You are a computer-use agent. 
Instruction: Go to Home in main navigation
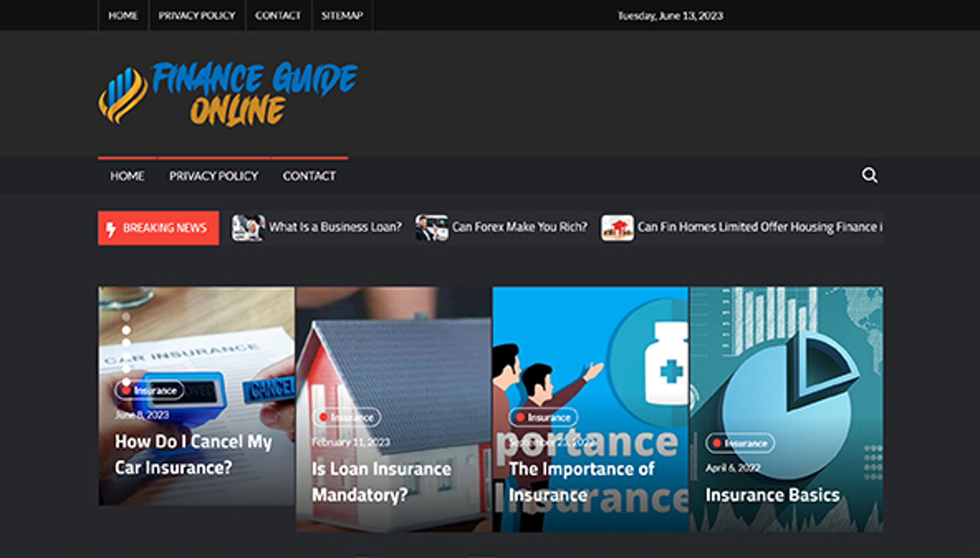[x=127, y=176]
